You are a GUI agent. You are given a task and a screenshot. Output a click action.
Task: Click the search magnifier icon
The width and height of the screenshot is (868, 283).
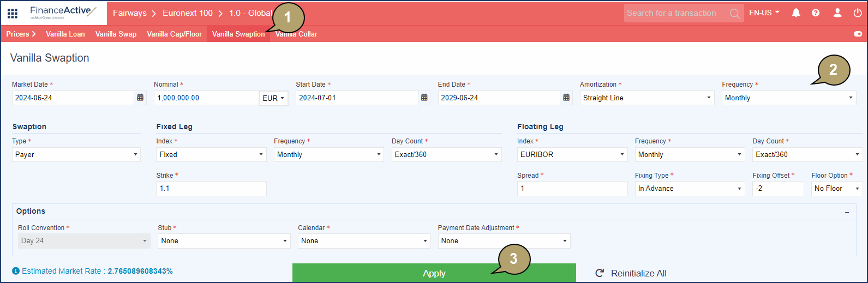[x=735, y=14]
